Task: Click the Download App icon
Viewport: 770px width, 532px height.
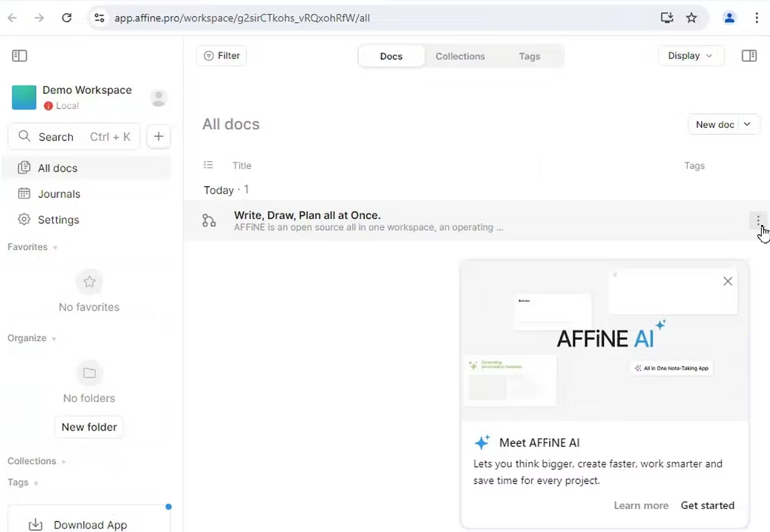Action: [35, 524]
